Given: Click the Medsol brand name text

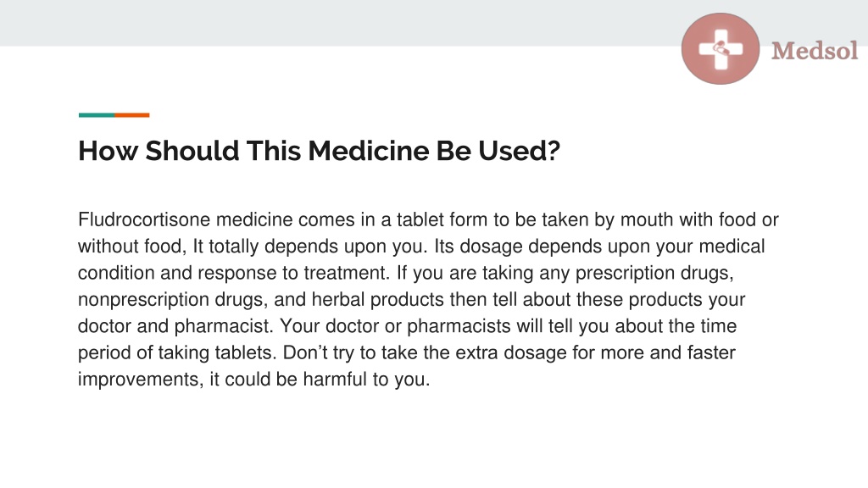Looking at the screenshot, I should 815,51.
